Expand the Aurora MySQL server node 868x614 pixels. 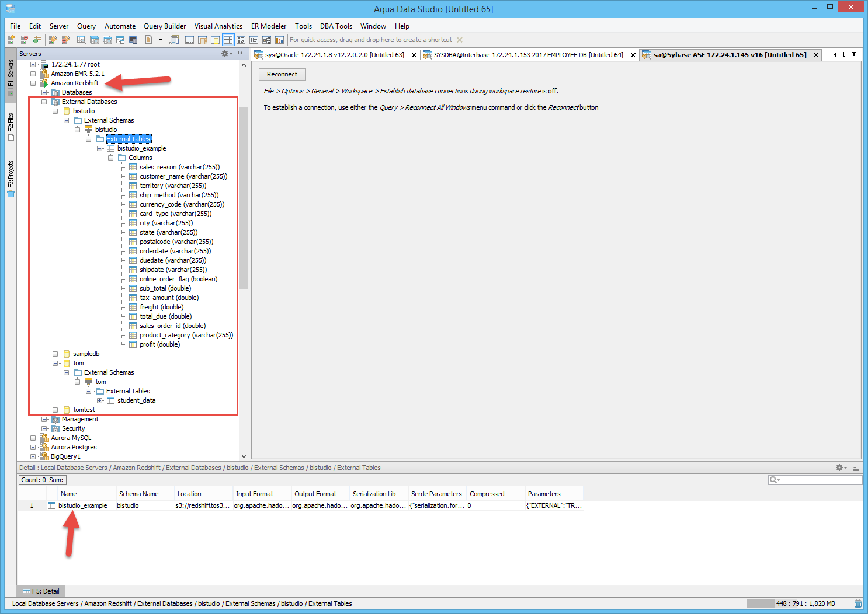click(33, 438)
